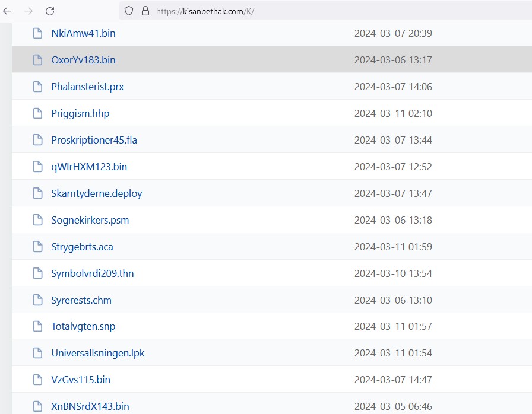
Task: Select the date 2024-03-05 06:46
Action: (393, 406)
